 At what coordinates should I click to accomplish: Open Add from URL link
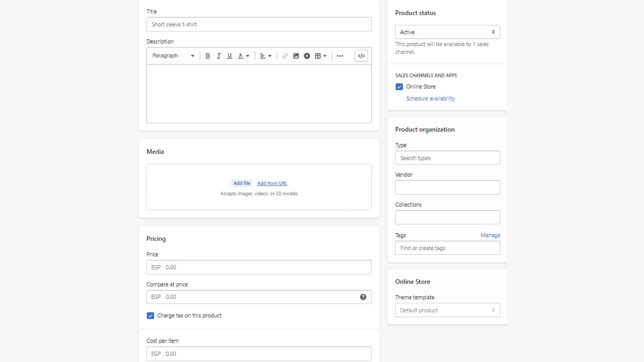pos(272,183)
